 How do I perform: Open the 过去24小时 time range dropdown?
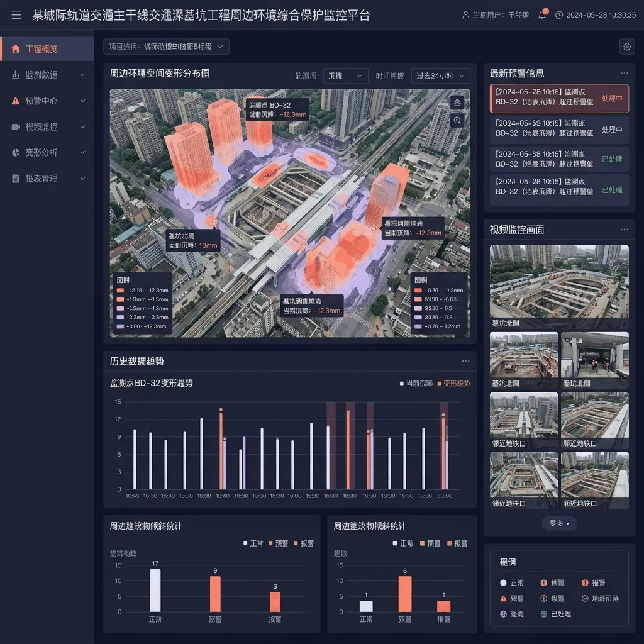[x=441, y=76]
